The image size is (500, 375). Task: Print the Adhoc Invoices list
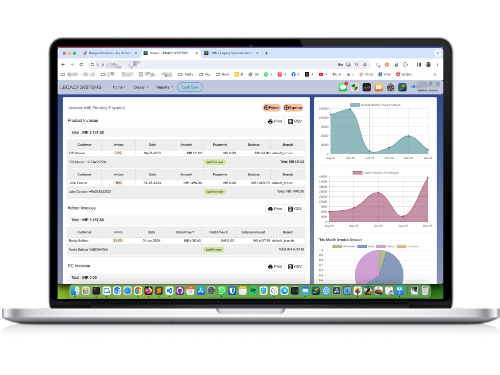(275, 209)
